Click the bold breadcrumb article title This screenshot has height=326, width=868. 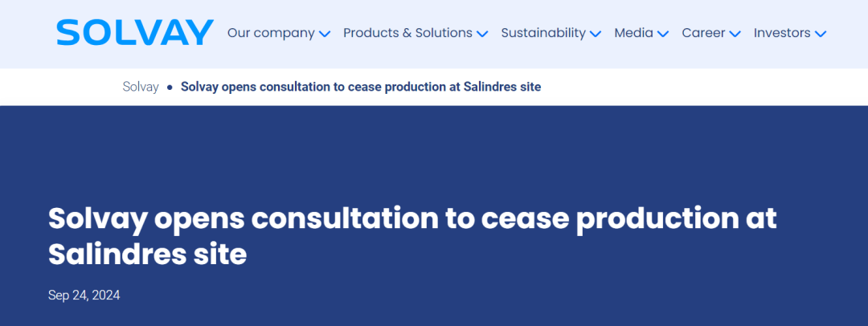point(361,87)
